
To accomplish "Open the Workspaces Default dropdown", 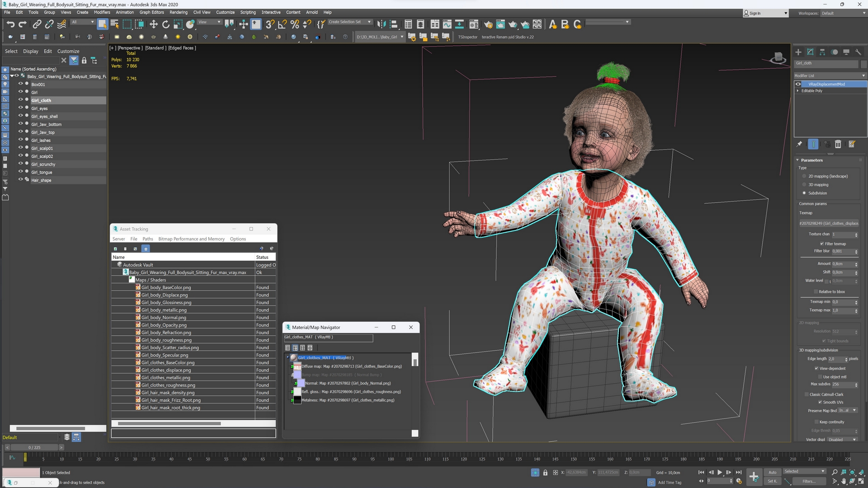I will [842, 13].
